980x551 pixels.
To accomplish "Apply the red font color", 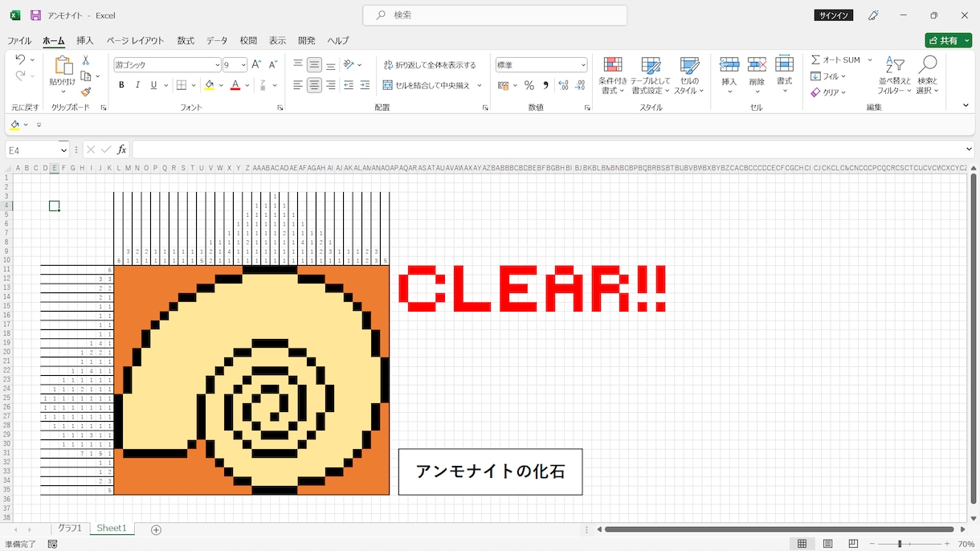I will tap(235, 85).
